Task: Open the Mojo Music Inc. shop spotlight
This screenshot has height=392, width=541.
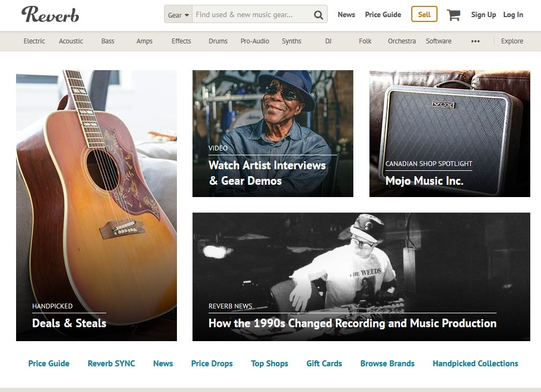Action: (449, 134)
